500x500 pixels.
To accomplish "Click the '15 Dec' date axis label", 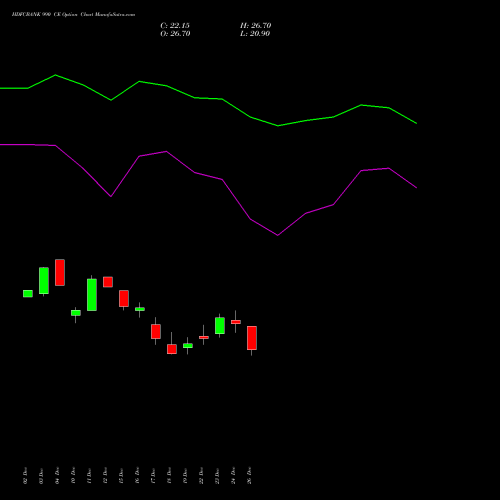I will (121, 476).
